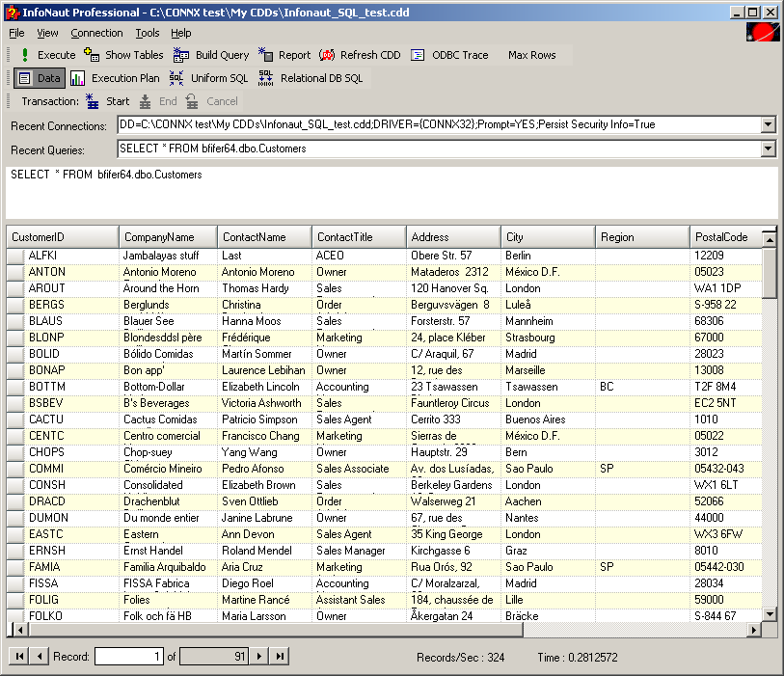The width and height of the screenshot is (784, 676).
Task: Jump to the last record
Action: point(279,656)
